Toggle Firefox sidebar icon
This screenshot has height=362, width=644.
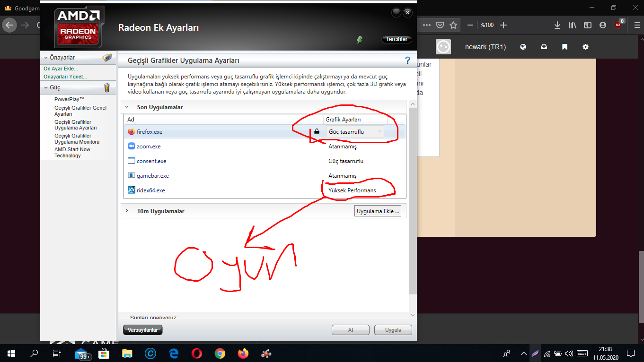point(588,25)
